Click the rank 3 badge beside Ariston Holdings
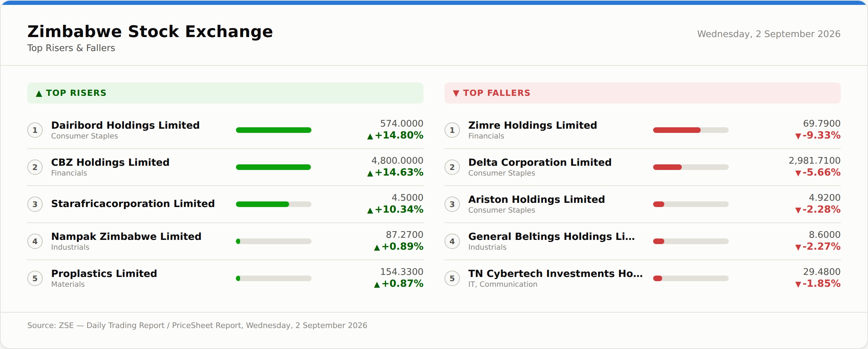Screen dimensions: 868x349 [452, 204]
